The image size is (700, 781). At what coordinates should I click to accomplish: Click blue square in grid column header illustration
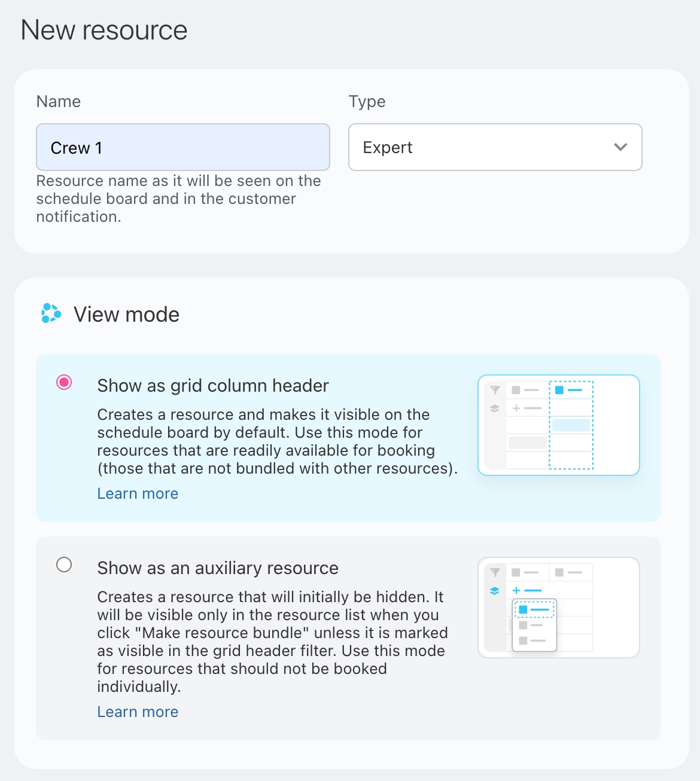559,391
